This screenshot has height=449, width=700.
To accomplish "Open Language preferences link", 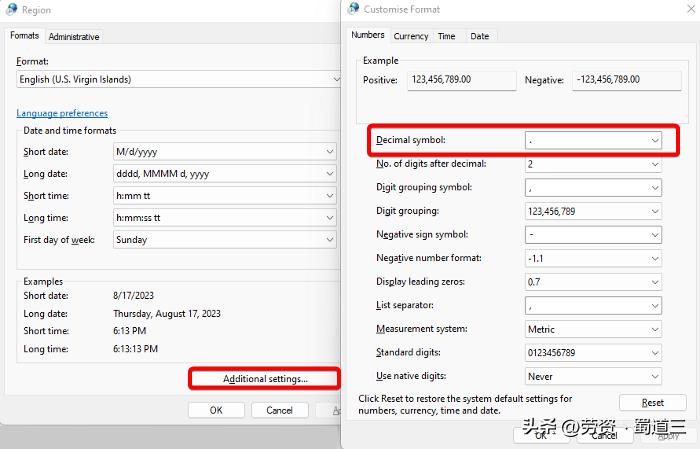I will pos(62,113).
